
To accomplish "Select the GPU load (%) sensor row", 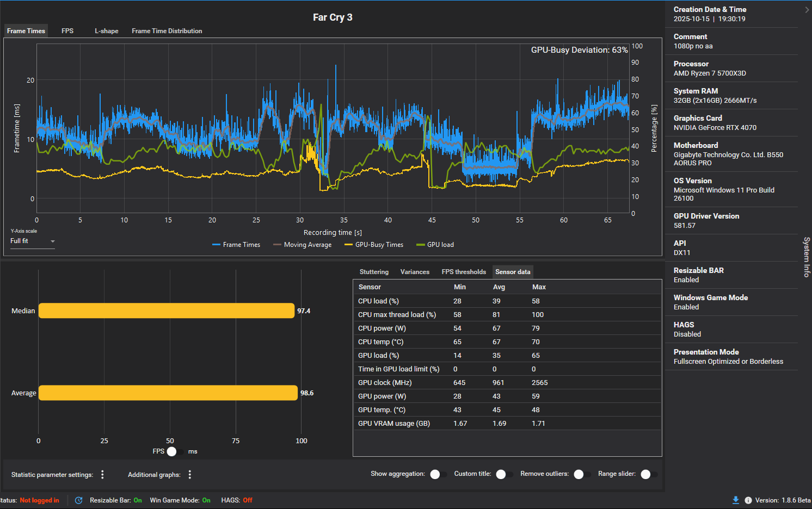I will (x=507, y=356).
